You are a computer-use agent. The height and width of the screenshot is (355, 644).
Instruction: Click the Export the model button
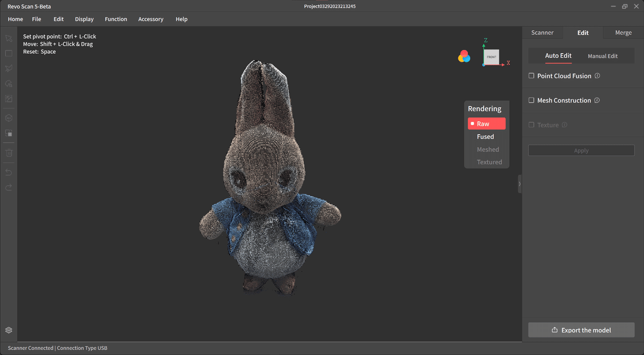[x=581, y=330]
